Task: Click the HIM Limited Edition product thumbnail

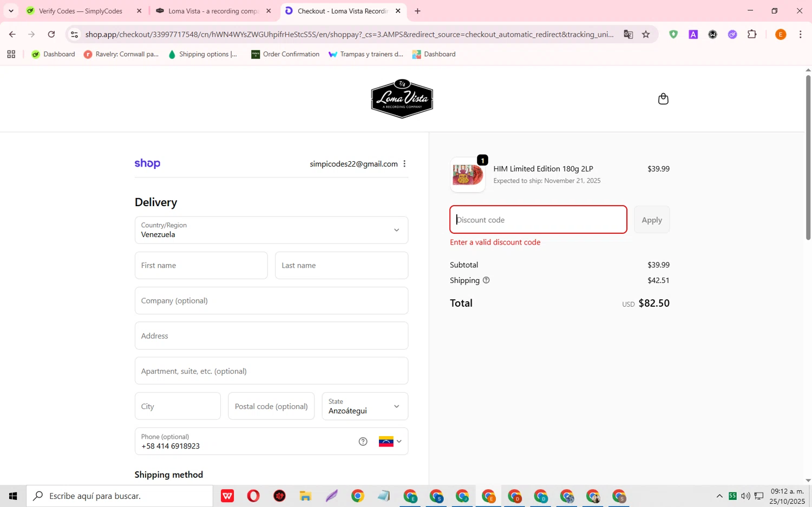Action: pyautogui.click(x=468, y=175)
